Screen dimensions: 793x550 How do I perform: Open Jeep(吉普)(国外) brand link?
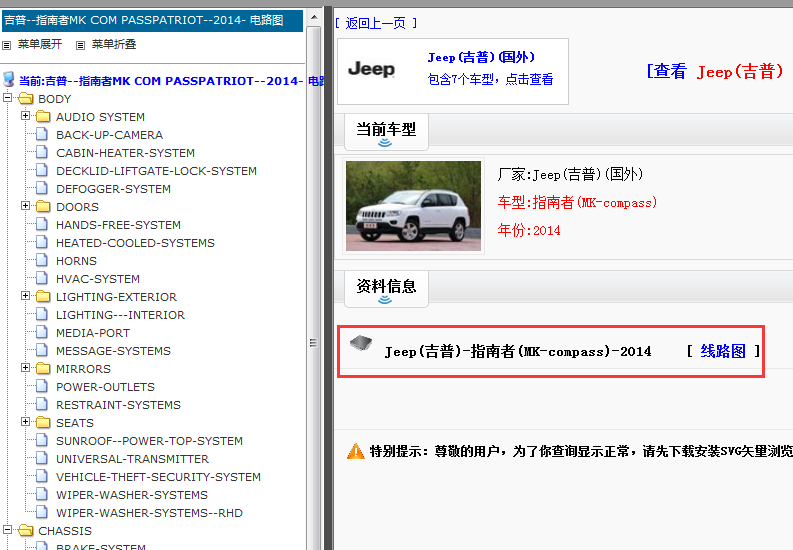coord(481,57)
